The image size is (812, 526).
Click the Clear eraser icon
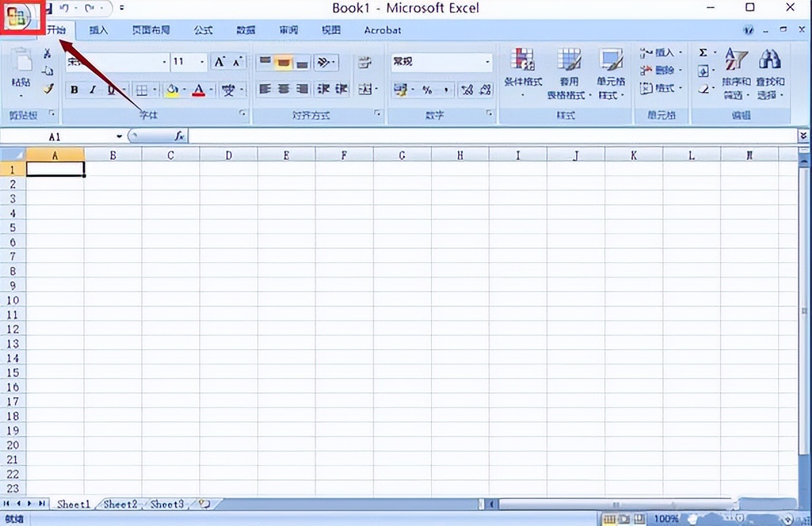703,89
